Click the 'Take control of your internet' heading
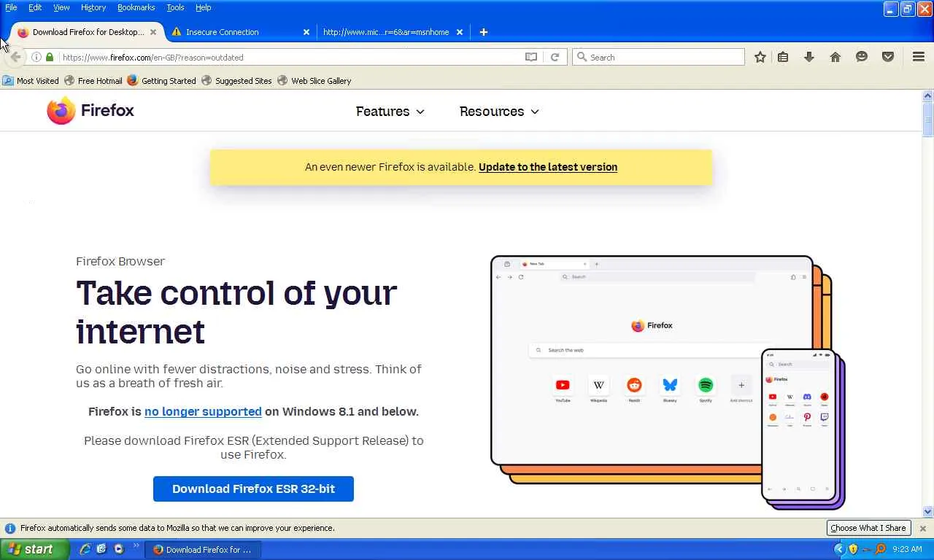The image size is (934, 560). [236, 311]
